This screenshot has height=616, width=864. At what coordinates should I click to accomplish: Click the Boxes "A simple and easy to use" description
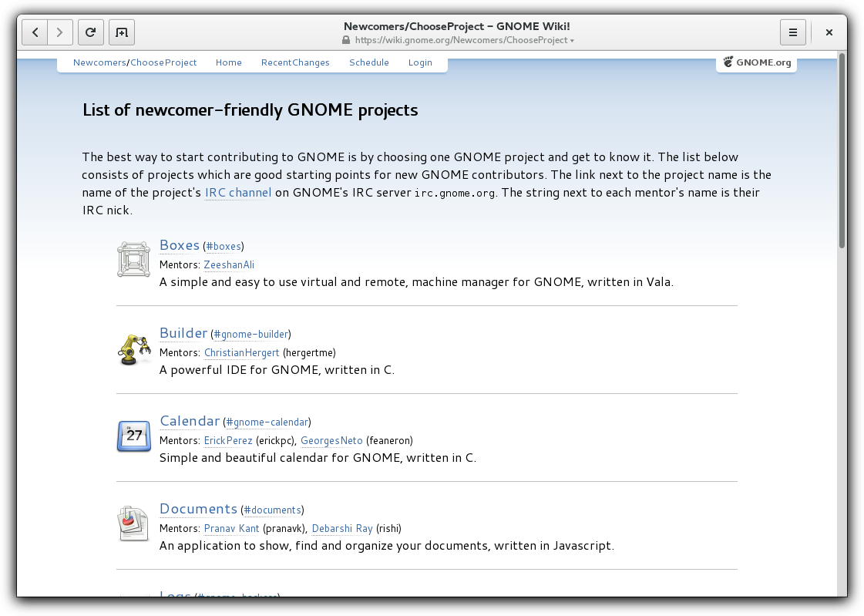(416, 282)
